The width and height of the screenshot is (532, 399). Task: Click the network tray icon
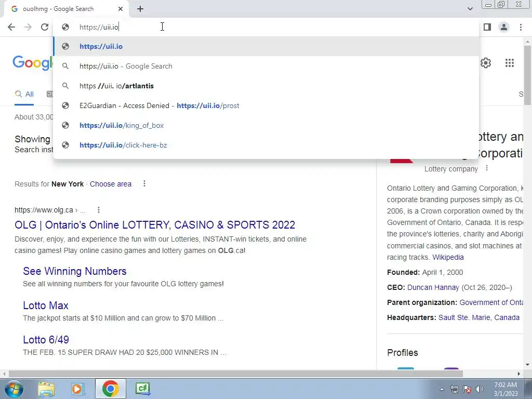[454, 389]
